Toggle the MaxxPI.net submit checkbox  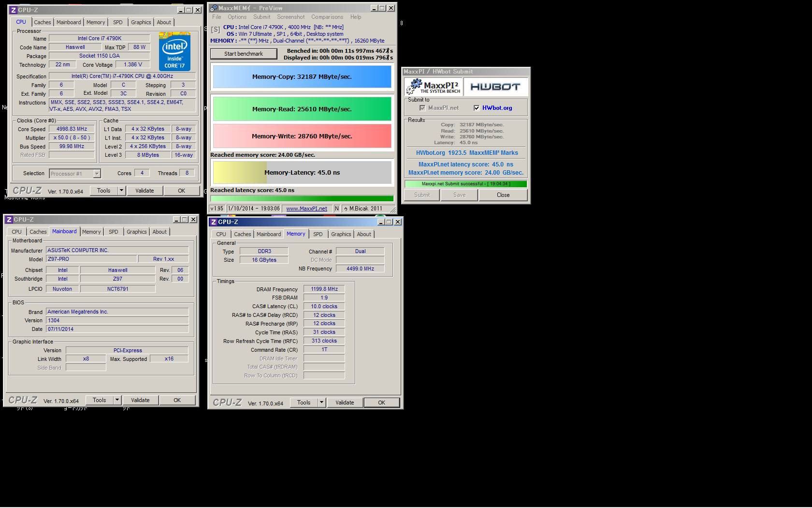[x=422, y=108]
